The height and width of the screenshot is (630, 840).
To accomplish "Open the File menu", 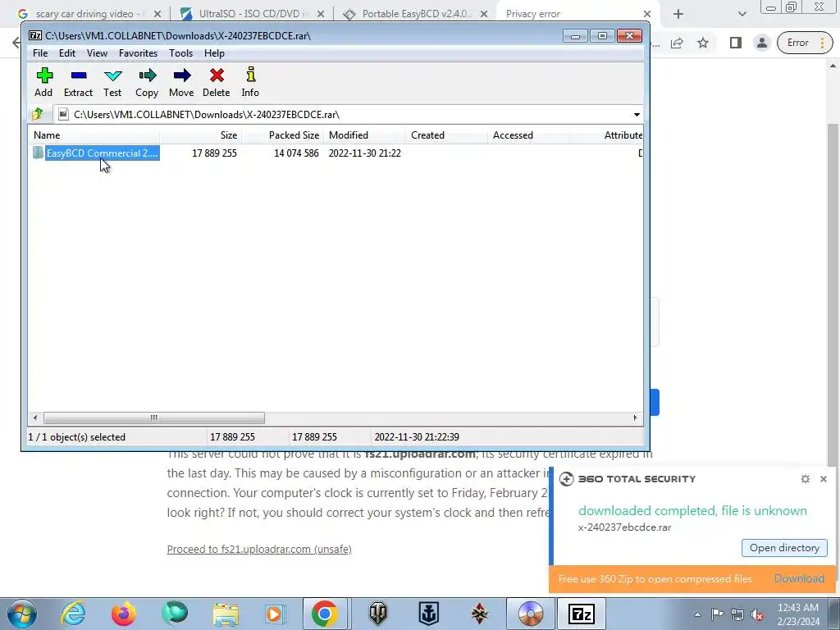I will point(40,53).
